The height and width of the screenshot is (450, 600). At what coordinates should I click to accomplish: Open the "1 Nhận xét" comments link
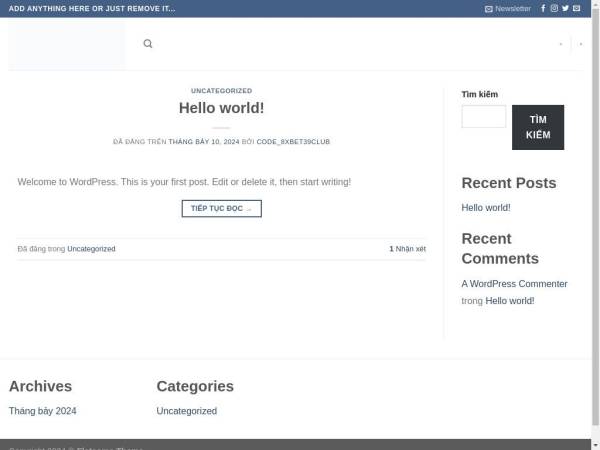[x=407, y=249]
